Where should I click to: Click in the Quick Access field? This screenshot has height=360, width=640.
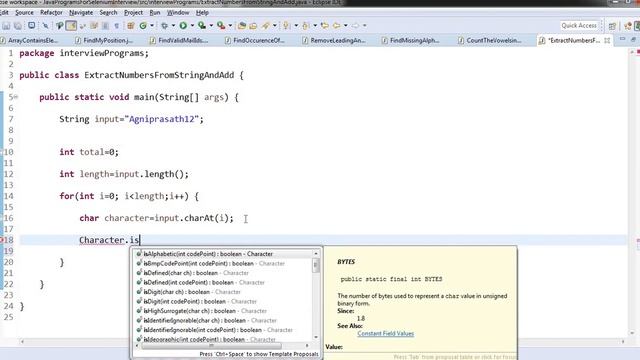(579, 26)
